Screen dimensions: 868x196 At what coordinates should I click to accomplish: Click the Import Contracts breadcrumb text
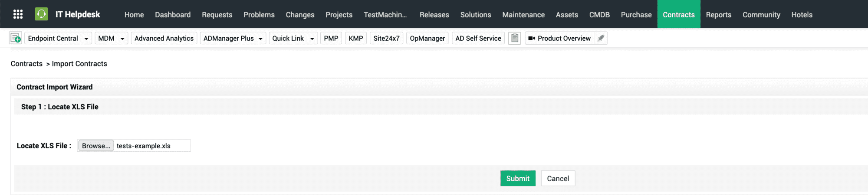[79, 64]
